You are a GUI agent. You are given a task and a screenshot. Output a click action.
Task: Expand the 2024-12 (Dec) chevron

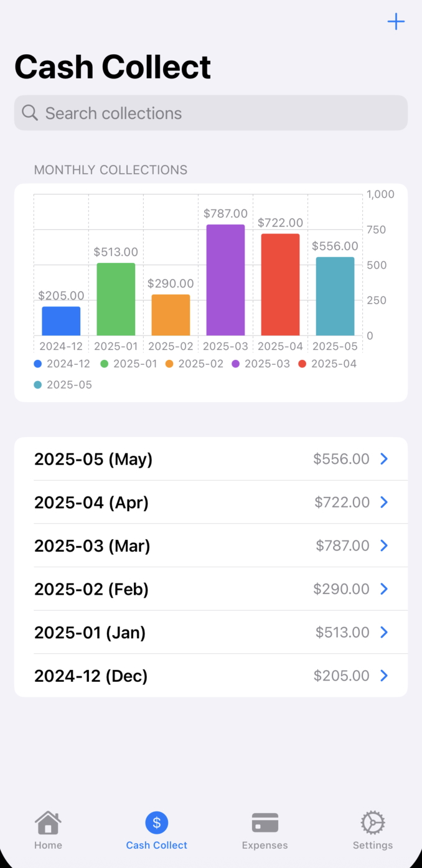384,676
